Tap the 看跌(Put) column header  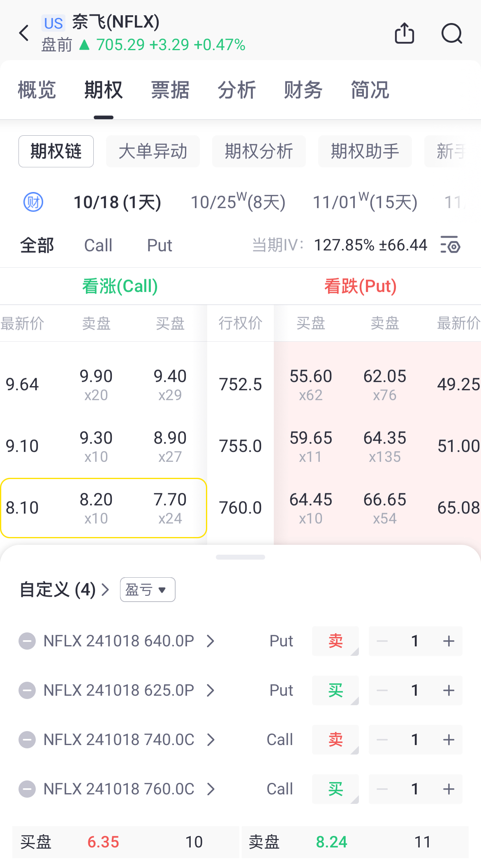361,286
